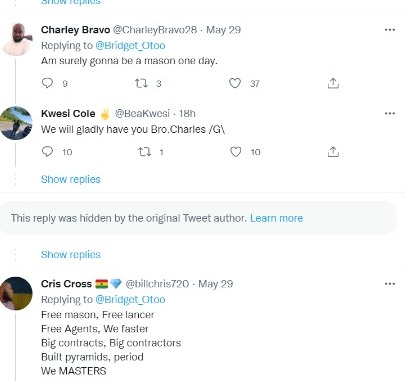Open more options on Cris Cross's tweet
Viewport: 405px width, 381px height.
390,284
